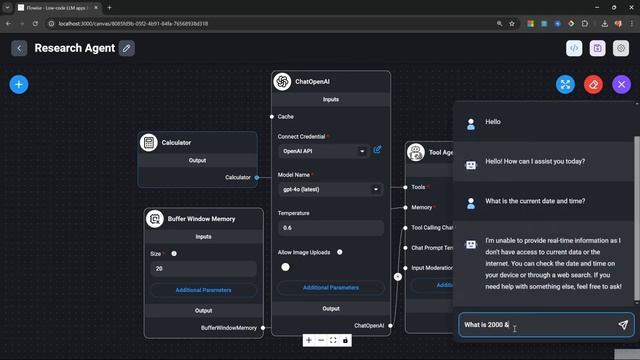The height and width of the screenshot is (360, 640).
Task: Click the BufferWindowMemory output connector handle
Action: (263, 328)
